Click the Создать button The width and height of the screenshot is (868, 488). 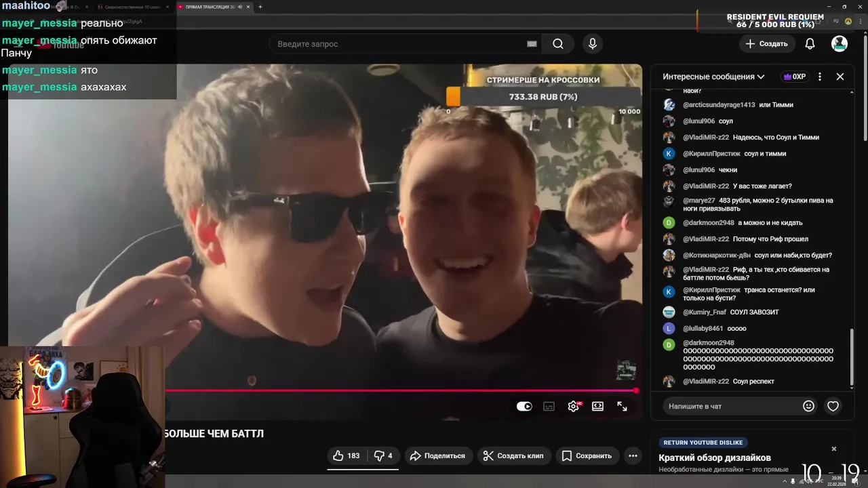pos(767,44)
